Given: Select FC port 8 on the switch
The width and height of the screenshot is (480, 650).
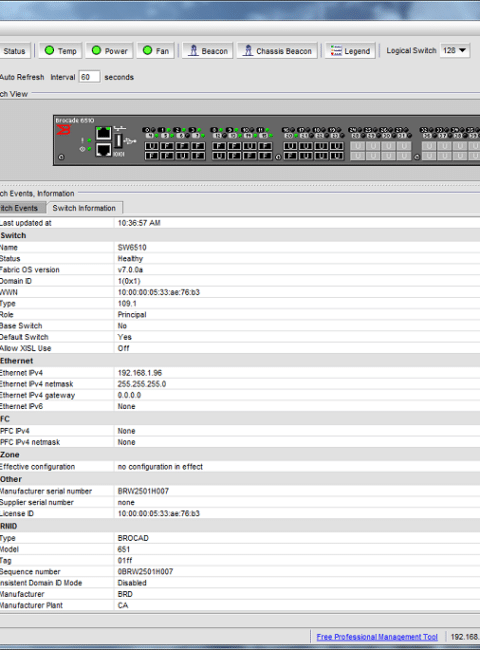Looking at the screenshot, I should point(219,146).
